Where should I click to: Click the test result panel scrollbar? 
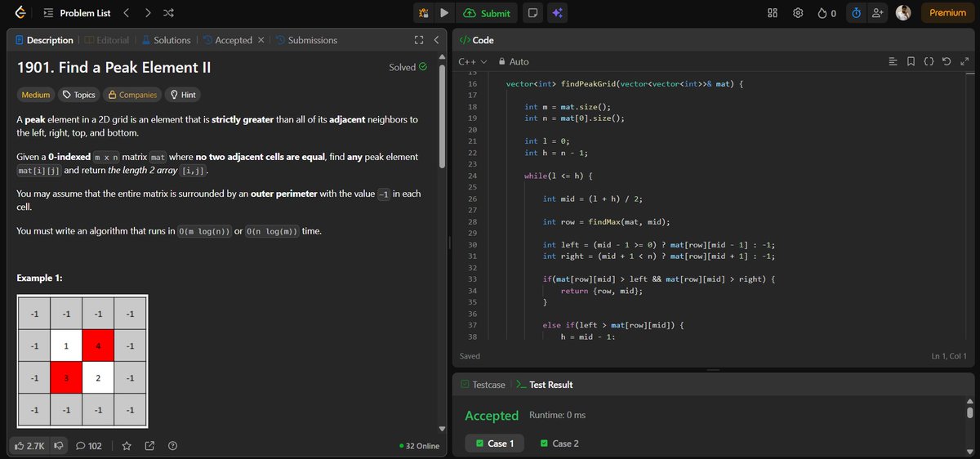click(x=969, y=413)
